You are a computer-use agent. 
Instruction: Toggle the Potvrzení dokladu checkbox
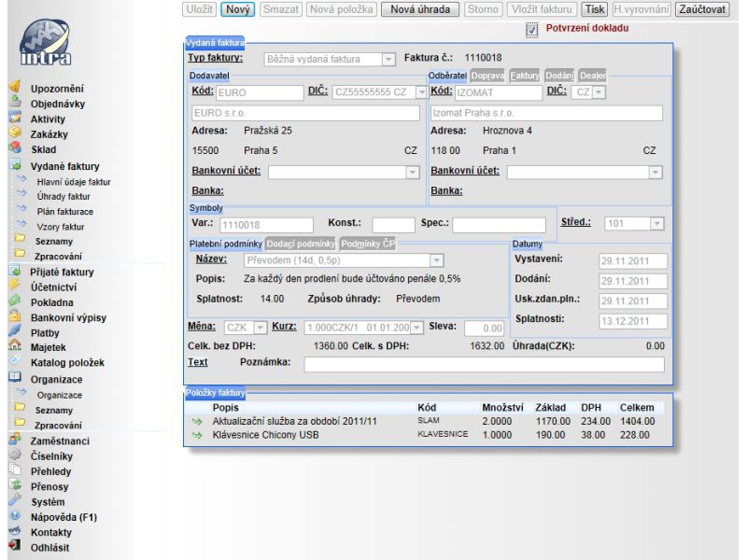pyautogui.click(x=531, y=30)
